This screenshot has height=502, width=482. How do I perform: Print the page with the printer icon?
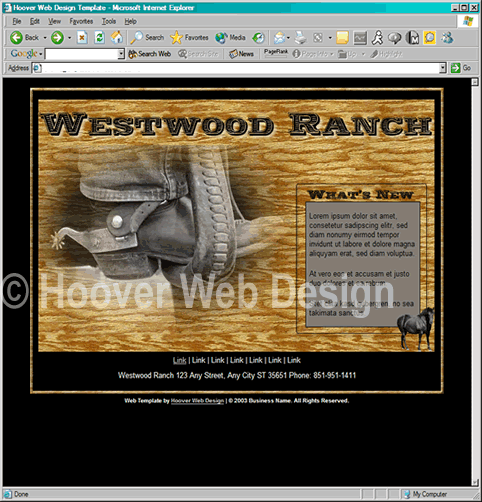[x=300, y=38]
